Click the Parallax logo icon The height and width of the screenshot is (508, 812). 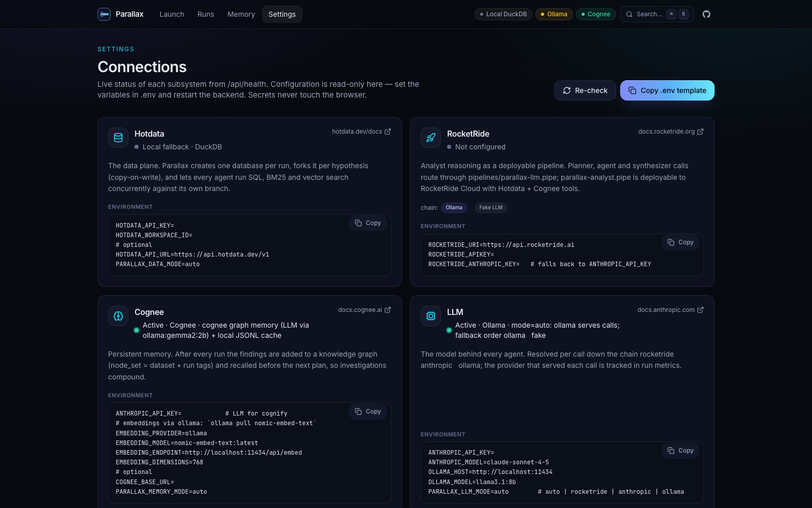coord(104,14)
